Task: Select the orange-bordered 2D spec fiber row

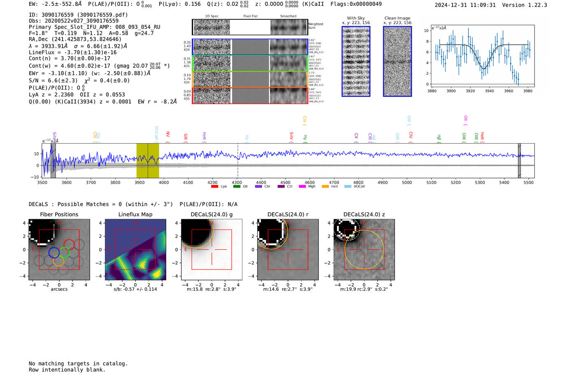Action: (x=250, y=79)
